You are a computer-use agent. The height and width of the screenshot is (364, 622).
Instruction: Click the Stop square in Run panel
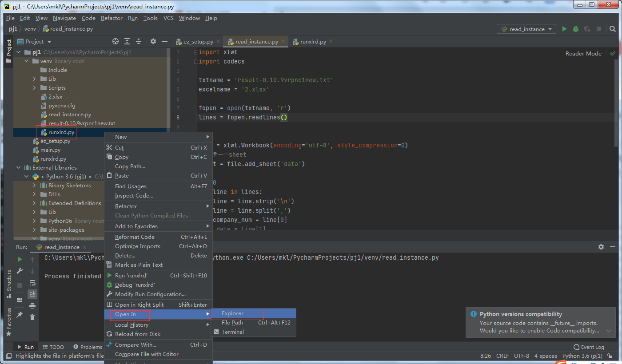[x=20, y=285]
